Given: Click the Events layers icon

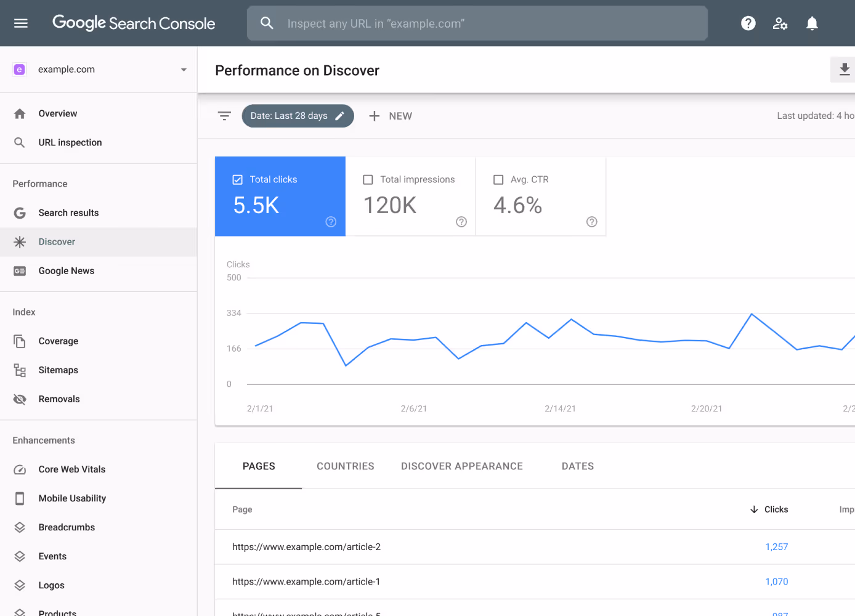Looking at the screenshot, I should 20,556.
